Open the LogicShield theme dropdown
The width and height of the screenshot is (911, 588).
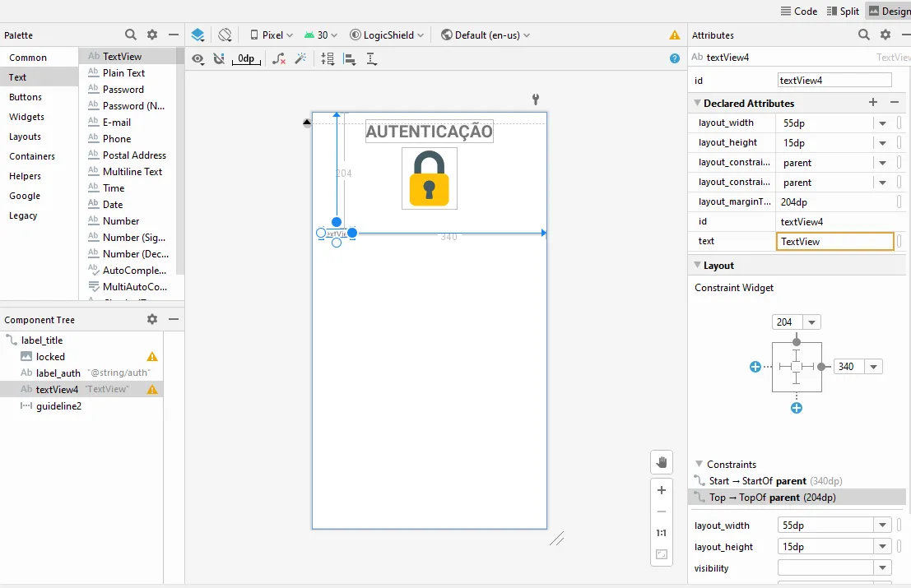(387, 35)
